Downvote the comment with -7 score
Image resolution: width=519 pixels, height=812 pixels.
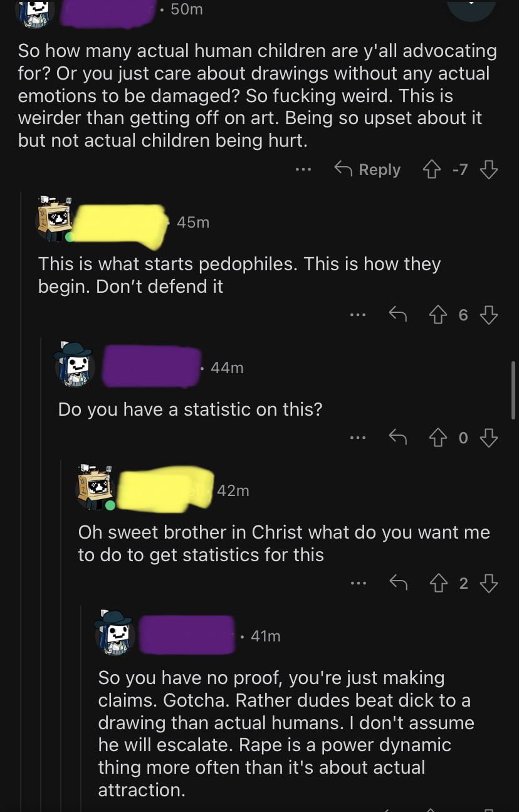pyautogui.click(x=489, y=169)
